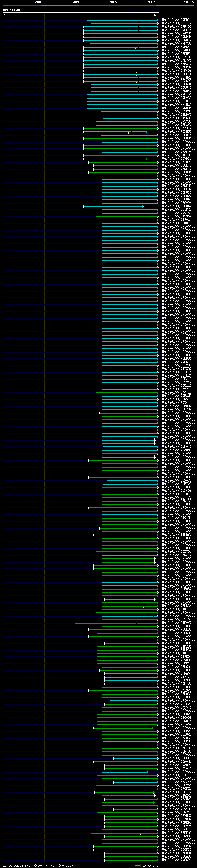Screen dimensions: 197x868
Task: Select the label UniRef100_Q8IL02
Action: tap(177, 704)
